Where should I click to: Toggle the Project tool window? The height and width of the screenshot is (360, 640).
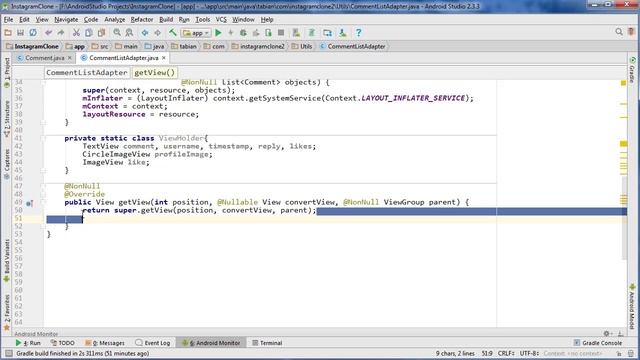7,73
